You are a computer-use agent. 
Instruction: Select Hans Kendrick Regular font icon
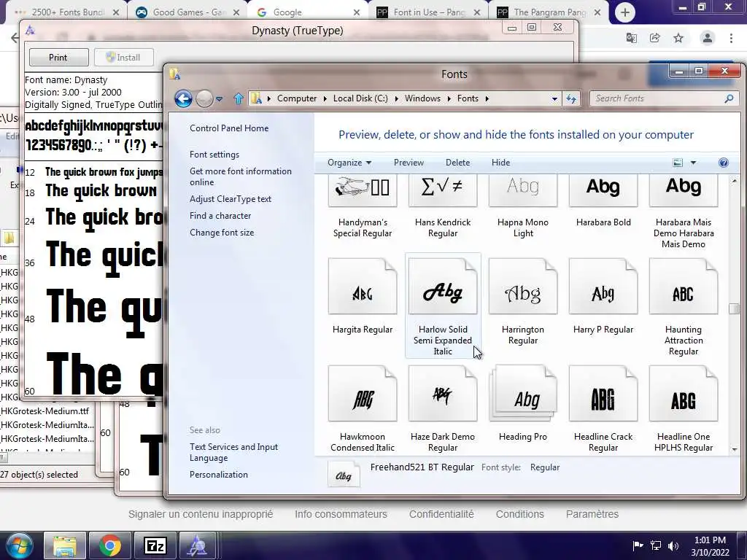443,190
